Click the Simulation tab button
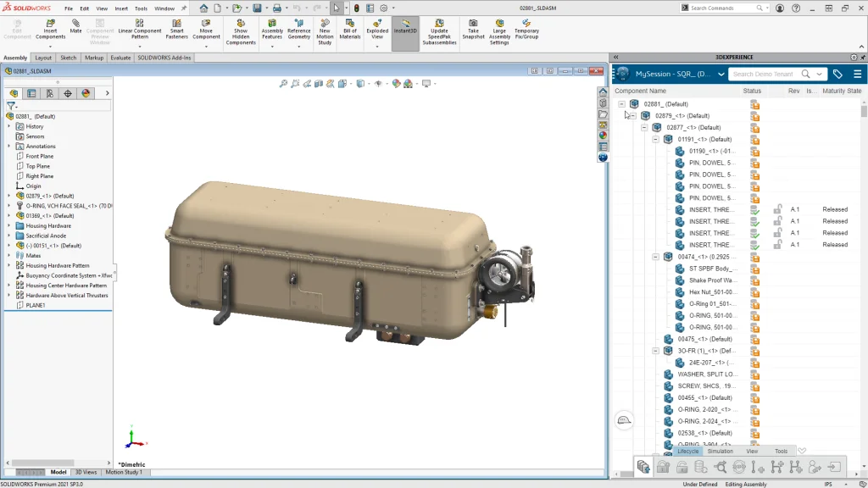This screenshot has height=488, width=868. (x=720, y=452)
